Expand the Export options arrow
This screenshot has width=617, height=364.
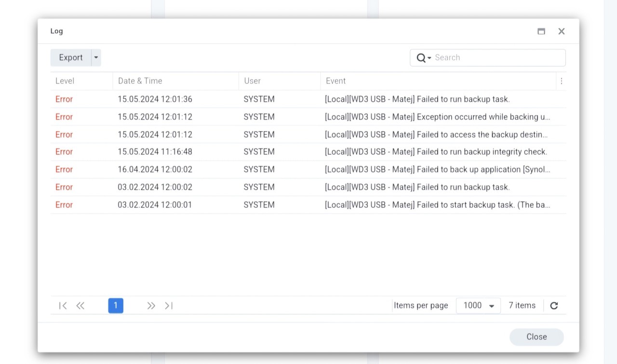(x=96, y=57)
